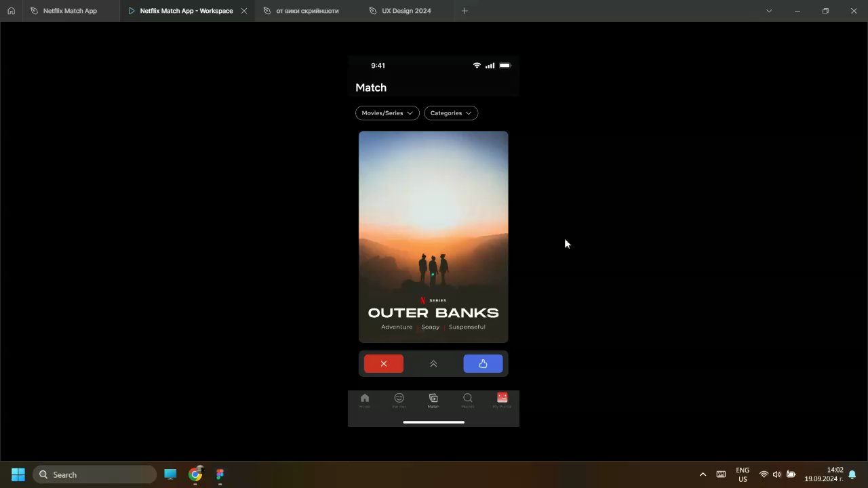The height and width of the screenshot is (488, 868).
Task: Click the Match page heading
Action: pos(371,87)
